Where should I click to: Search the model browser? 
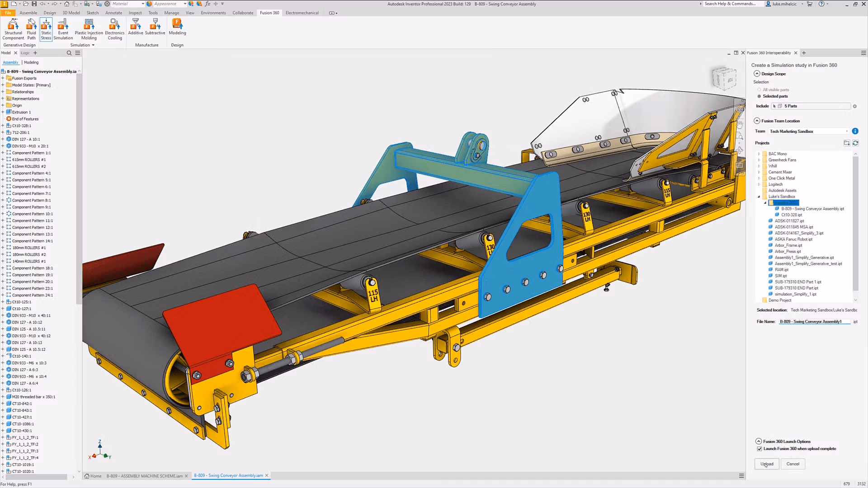[69, 53]
